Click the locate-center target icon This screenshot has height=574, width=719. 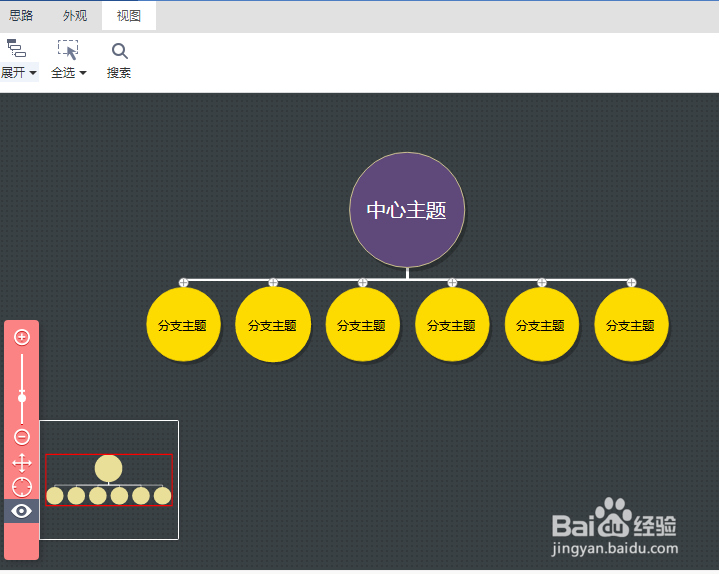22,487
